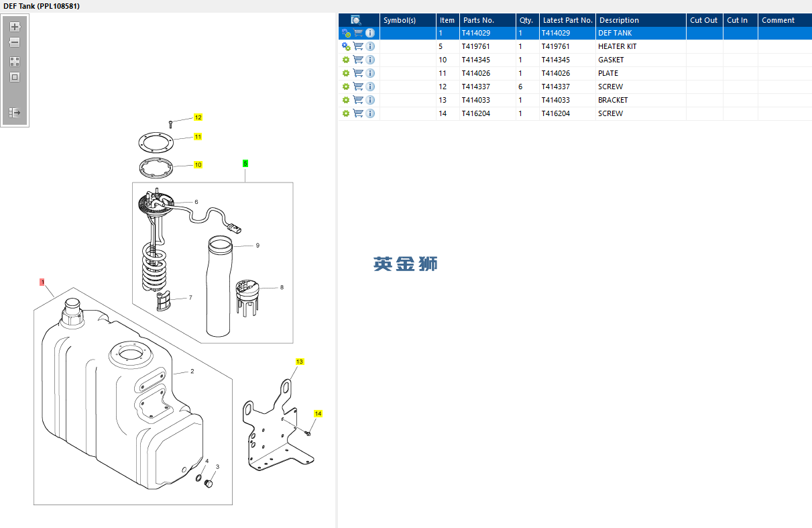Click the GASKET description cell
The image size is (812, 528).
point(640,60)
